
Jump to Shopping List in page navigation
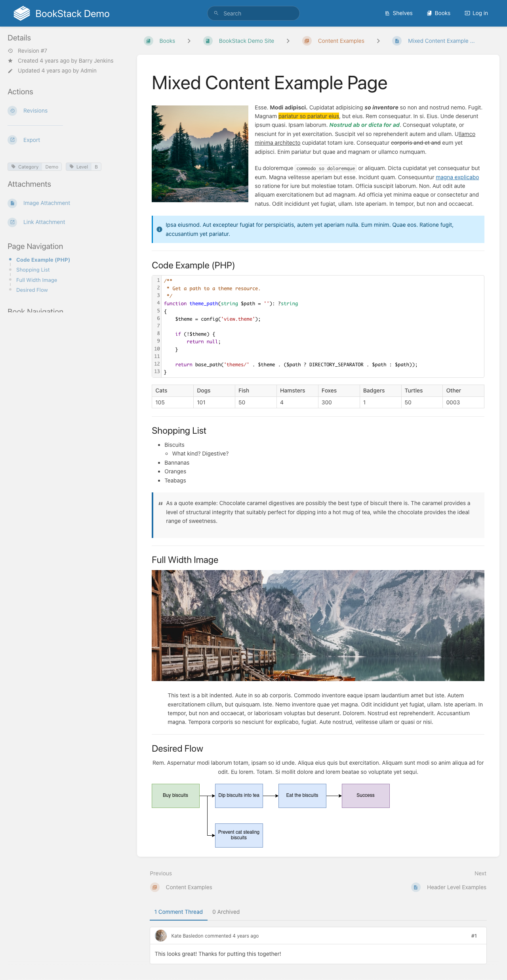[x=33, y=270]
